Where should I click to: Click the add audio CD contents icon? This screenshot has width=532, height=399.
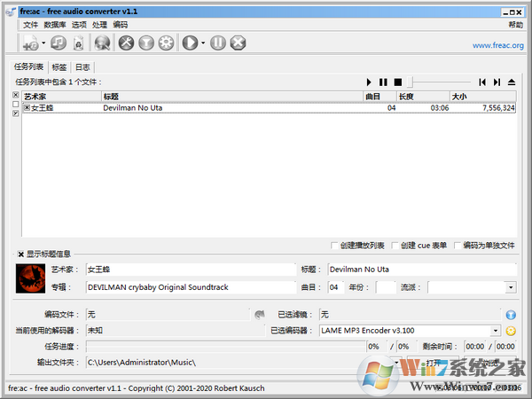point(59,43)
